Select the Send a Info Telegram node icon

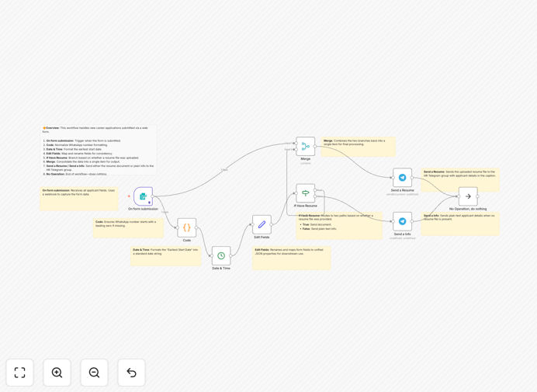403,221
